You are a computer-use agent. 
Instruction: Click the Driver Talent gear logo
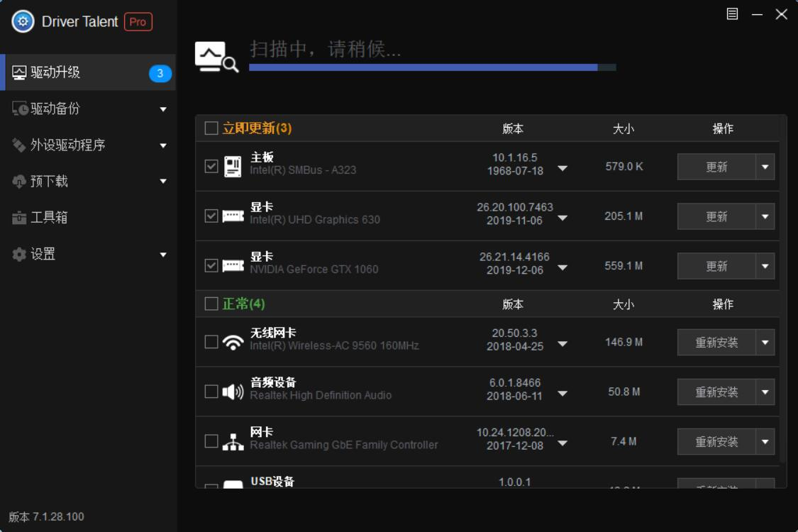pyautogui.click(x=23, y=21)
